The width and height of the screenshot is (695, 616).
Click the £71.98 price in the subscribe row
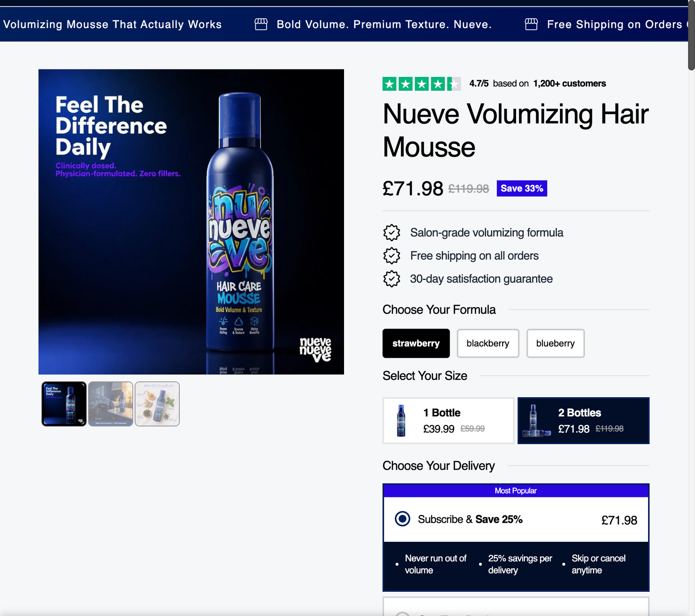(x=619, y=520)
